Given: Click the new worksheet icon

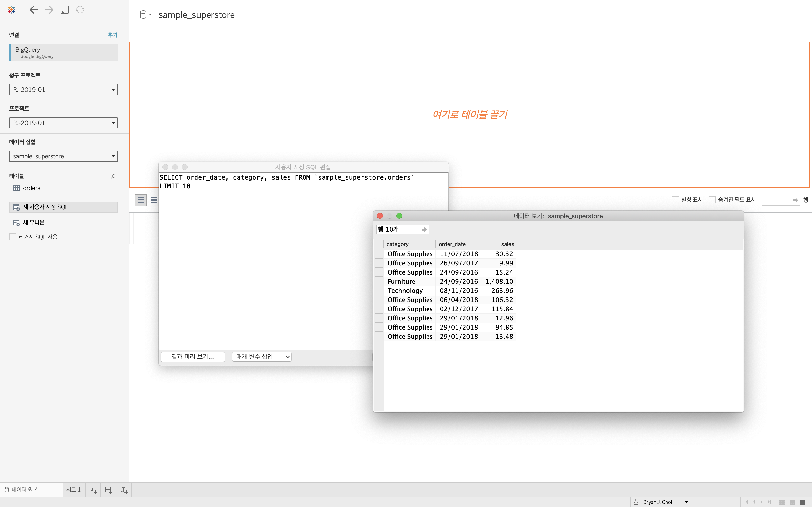Looking at the screenshot, I should click(x=93, y=490).
